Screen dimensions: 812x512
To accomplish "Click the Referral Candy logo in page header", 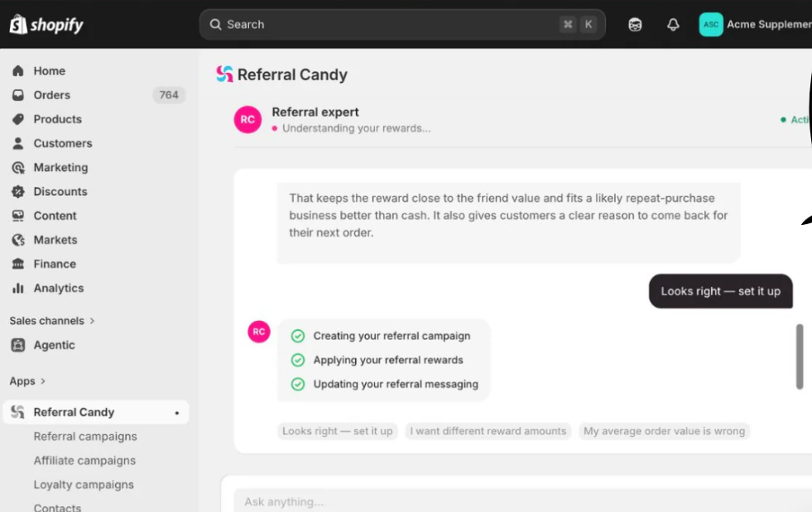I will point(225,74).
